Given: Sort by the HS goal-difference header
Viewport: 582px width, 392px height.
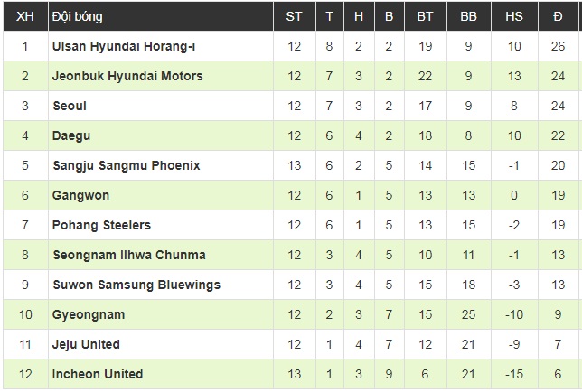Looking at the screenshot, I should [513, 16].
